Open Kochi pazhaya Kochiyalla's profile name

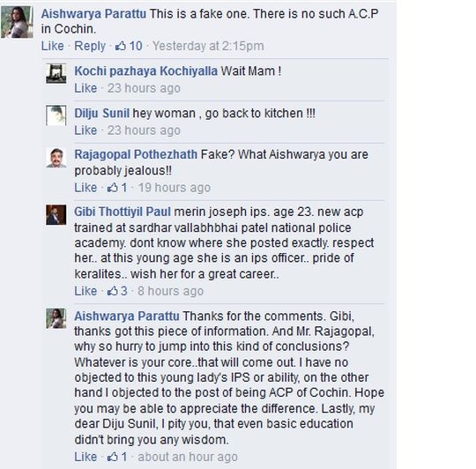point(146,71)
